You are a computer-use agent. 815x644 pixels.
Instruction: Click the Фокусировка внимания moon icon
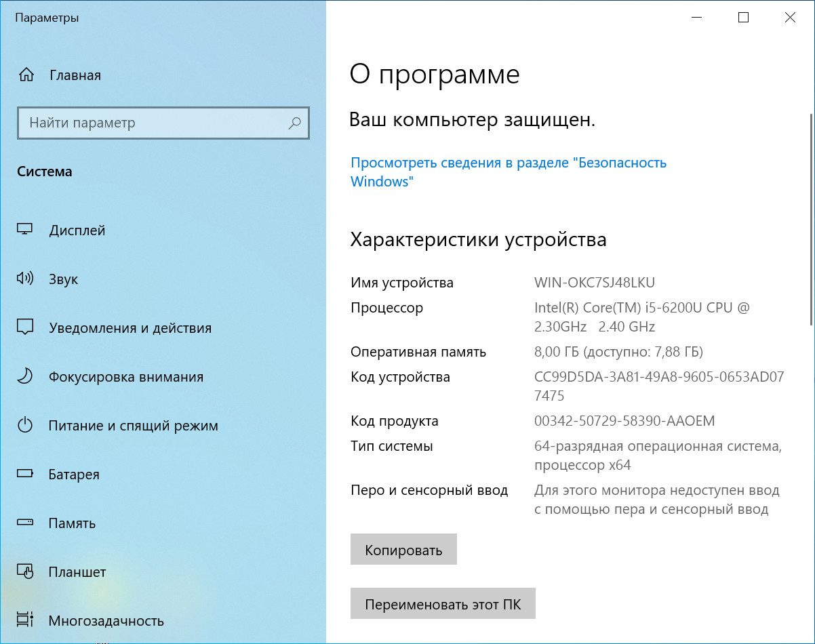point(25,377)
